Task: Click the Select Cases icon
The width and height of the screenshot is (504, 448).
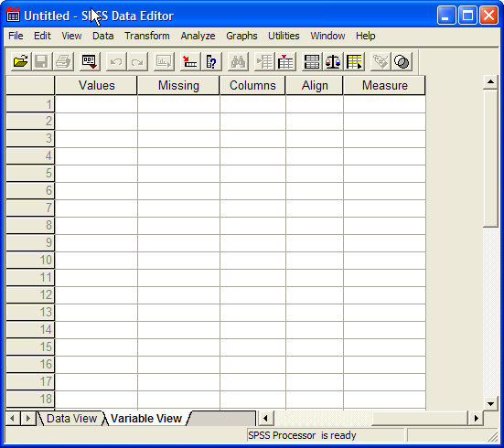Action: (x=354, y=61)
